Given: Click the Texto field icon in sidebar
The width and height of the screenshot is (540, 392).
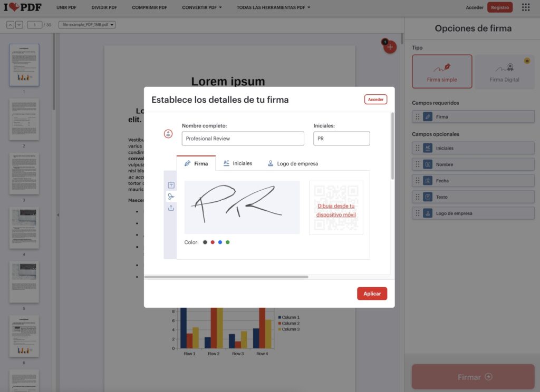Looking at the screenshot, I should [427, 197].
